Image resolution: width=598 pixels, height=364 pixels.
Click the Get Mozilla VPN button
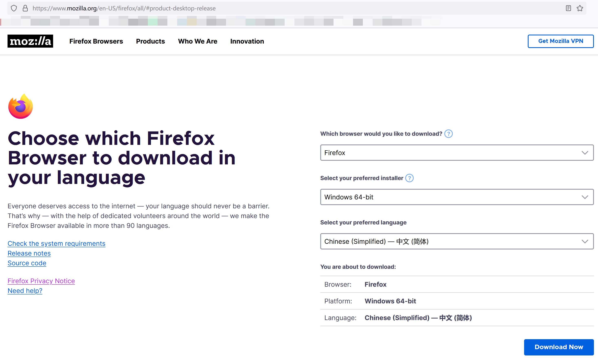[x=561, y=41]
